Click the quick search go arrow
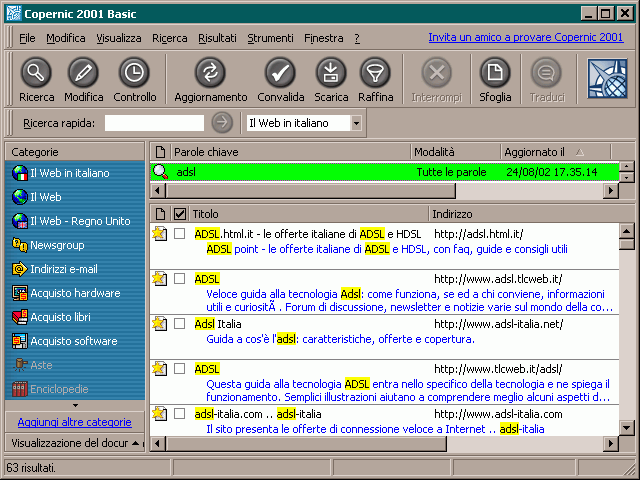640x480 pixels. [222, 122]
